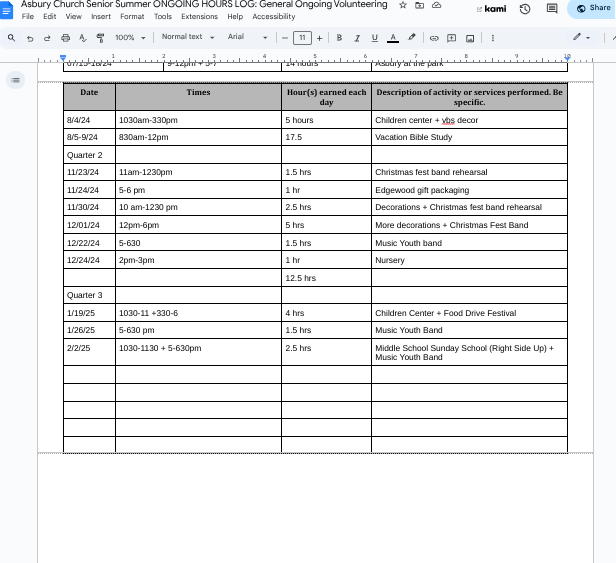This screenshot has height=563, width=616.
Task: Open the 100% zoom dropdown
Action: pos(130,38)
